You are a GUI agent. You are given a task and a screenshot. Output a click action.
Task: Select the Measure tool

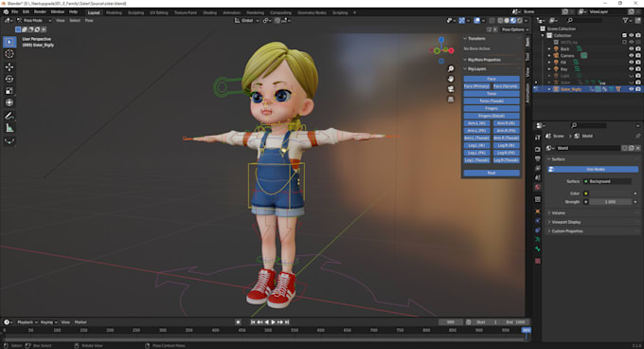9,128
